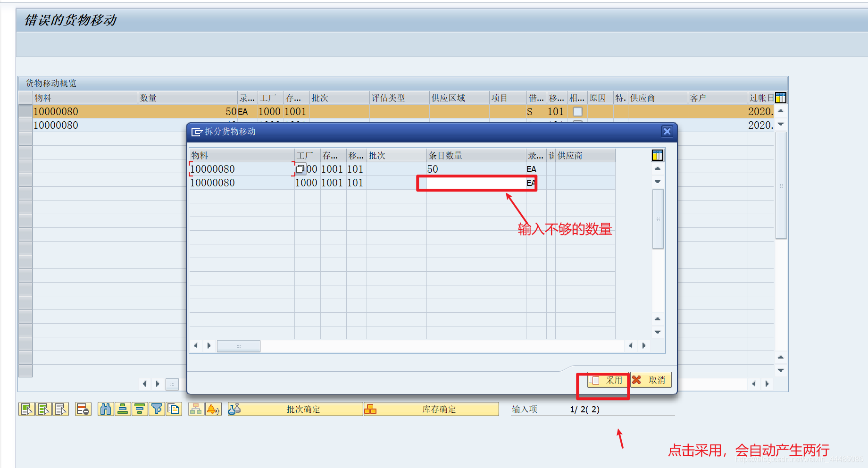Click 供应商 column header in dialog
This screenshot has width=868, height=468.
pos(585,155)
